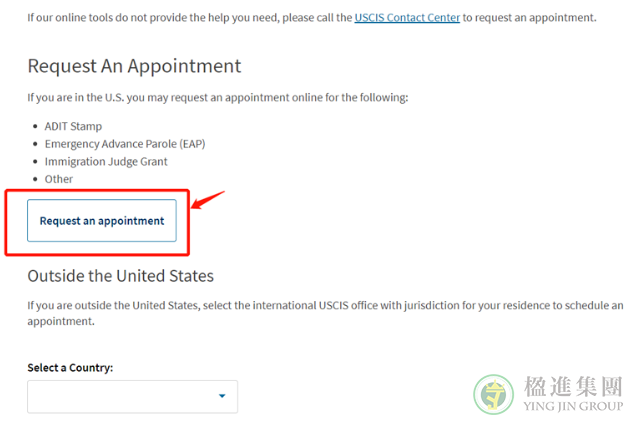This screenshot has width=633, height=425.
Task: Select the ADIT Stamp list item
Action: [x=73, y=126]
